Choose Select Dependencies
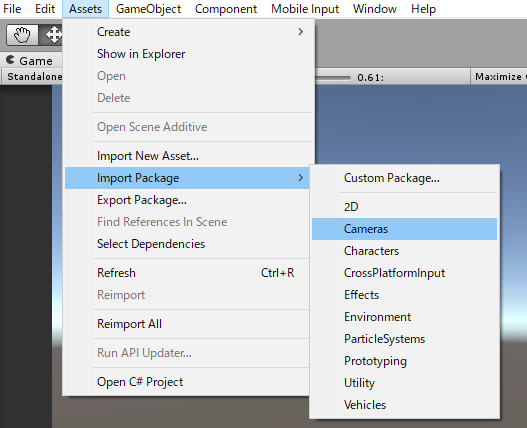 point(187,244)
